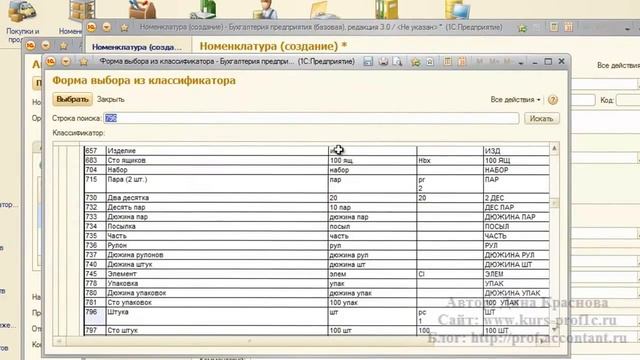This screenshot has height=360, width=640.
Task: Select the row 657 Изделие
Action: point(316,151)
